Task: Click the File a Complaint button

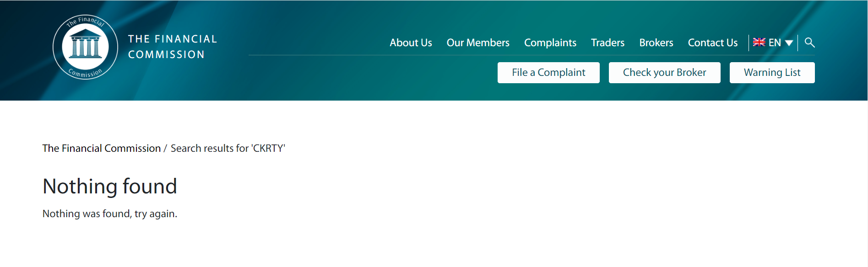Action: coord(548,73)
